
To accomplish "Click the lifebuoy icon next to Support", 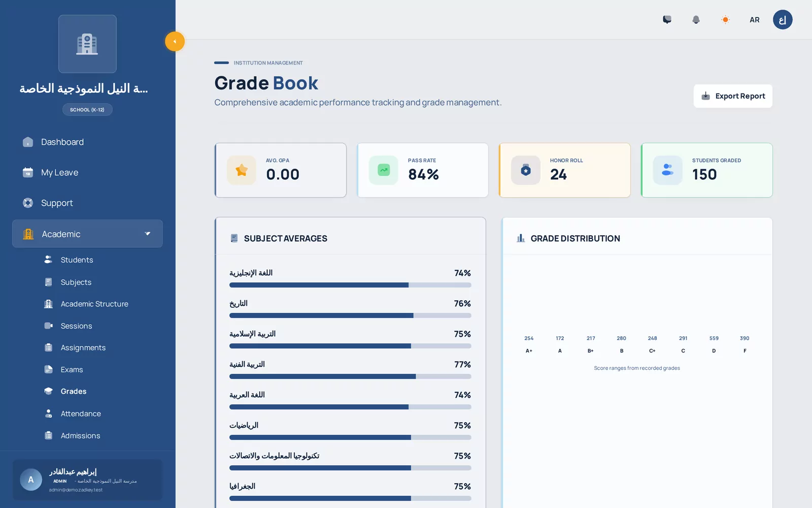I will point(28,203).
